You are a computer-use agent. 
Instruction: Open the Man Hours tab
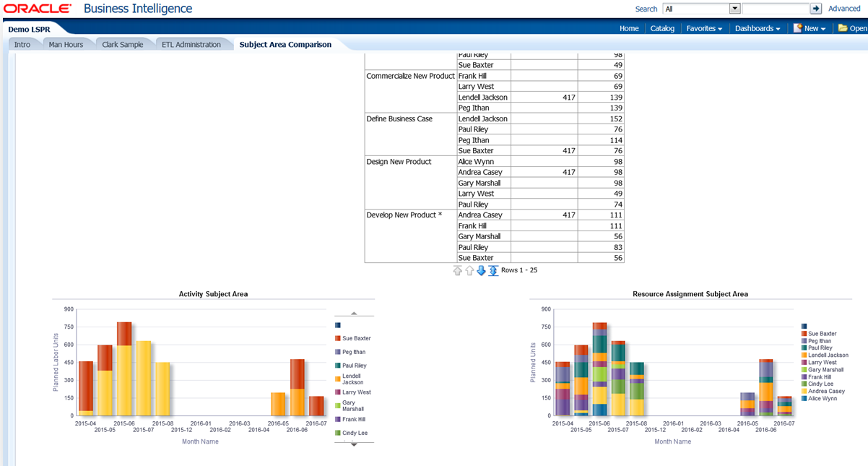click(x=66, y=44)
